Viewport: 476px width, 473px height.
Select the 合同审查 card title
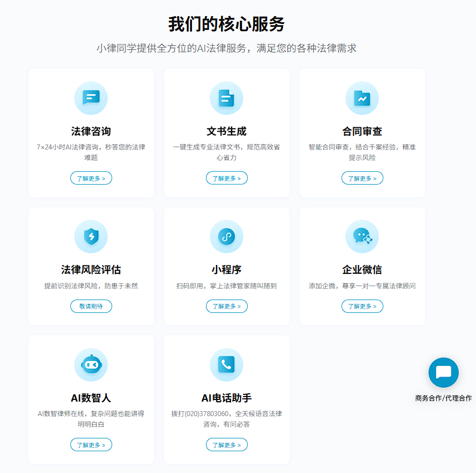click(362, 132)
